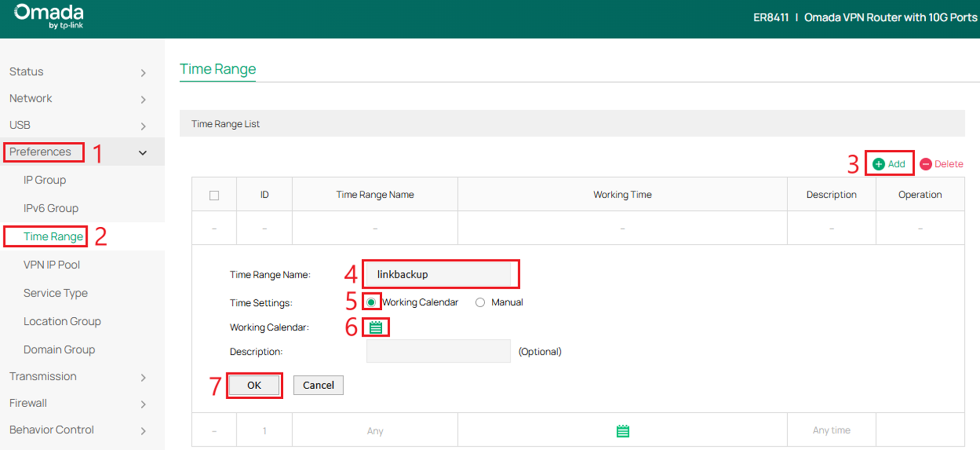Click the Cancel button
Screen dimensions: 980x450
click(x=318, y=385)
